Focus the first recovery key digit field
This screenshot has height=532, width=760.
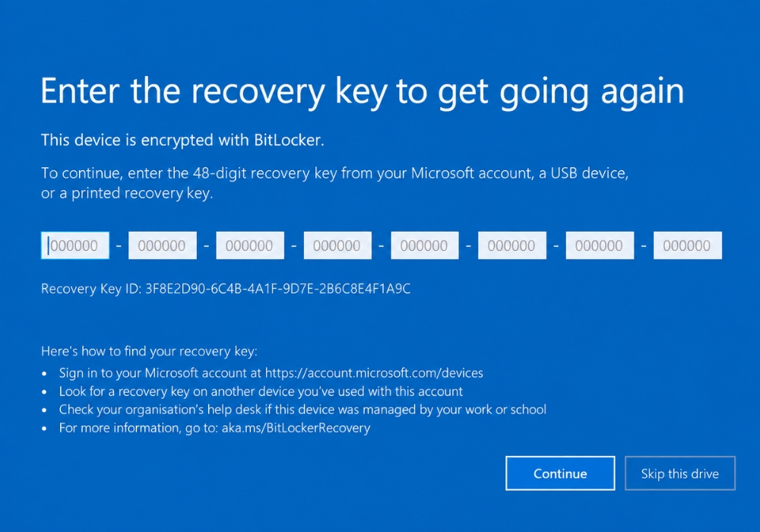pos(75,245)
